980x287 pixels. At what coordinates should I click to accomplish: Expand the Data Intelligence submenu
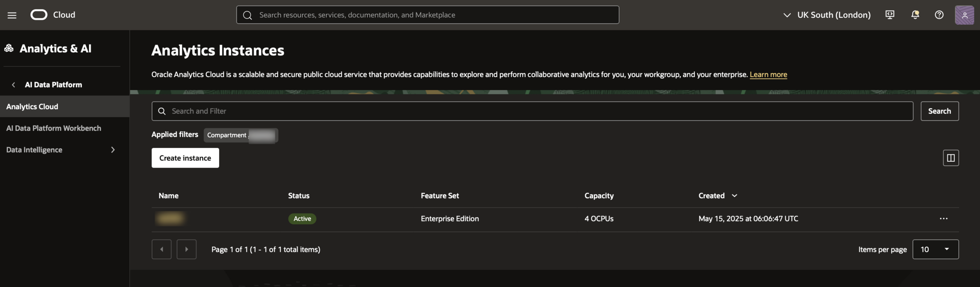113,150
